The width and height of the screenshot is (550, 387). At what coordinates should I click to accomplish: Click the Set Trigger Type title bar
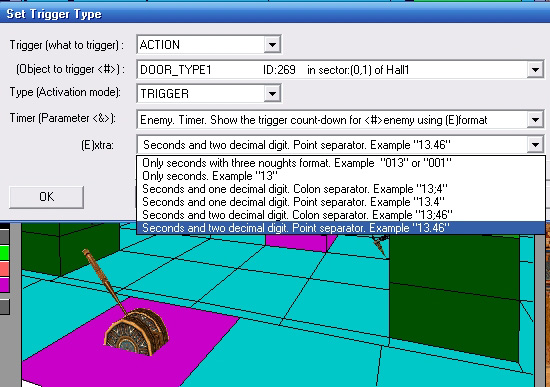pyautogui.click(x=275, y=14)
